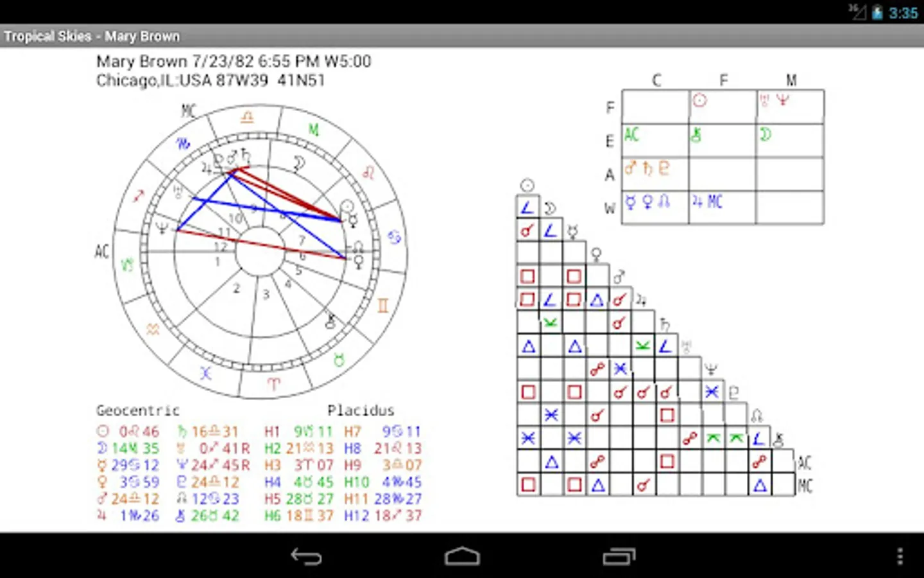The height and width of the screenshot is (578, 924).
Task: Select the Sagittarius sign on the wheel's outer ring
Action: pos(139,196)
